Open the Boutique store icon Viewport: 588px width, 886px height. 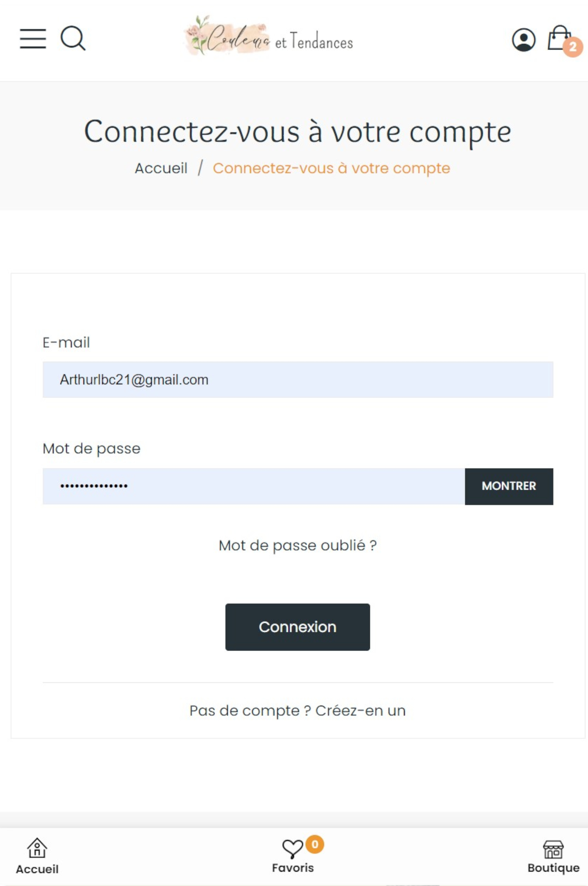tap(553, 850)
